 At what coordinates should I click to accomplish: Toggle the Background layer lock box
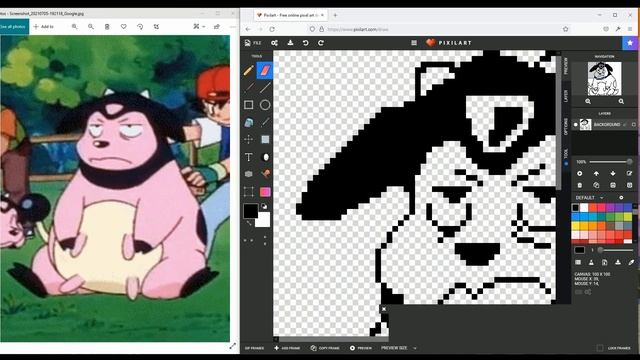point(634,124)
